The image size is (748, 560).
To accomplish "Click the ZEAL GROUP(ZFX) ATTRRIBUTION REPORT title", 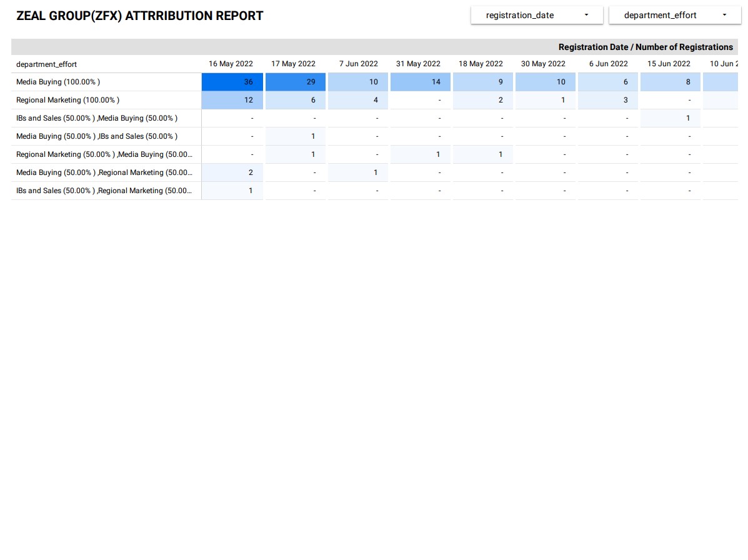I will [140, 16].
